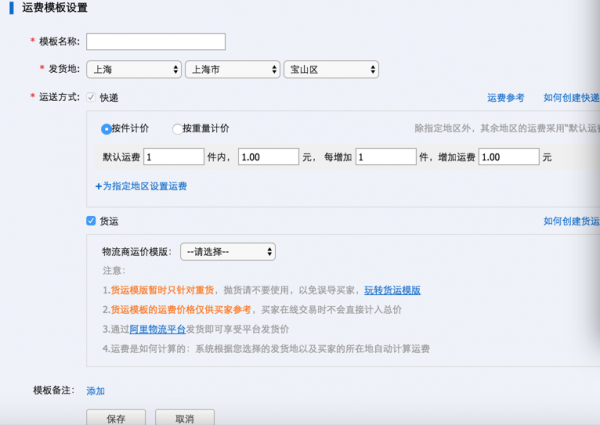Open the 物流商运价模版 dropdown

point(228,252)
